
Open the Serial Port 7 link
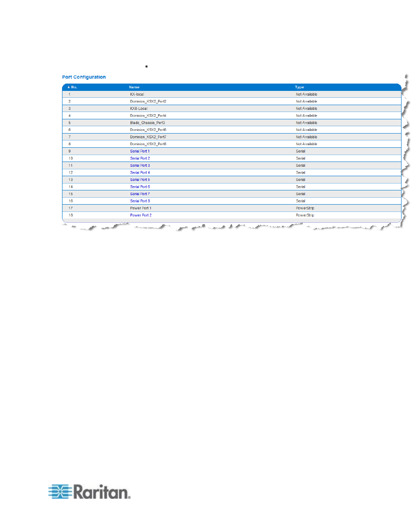tap(140, 194)
